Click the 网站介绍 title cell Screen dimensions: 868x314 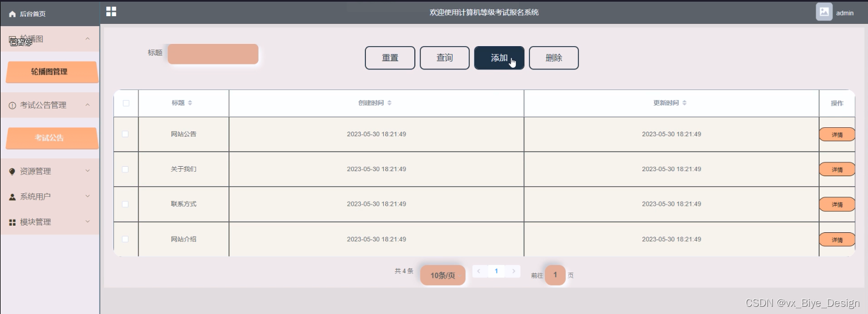pos(183,239)
